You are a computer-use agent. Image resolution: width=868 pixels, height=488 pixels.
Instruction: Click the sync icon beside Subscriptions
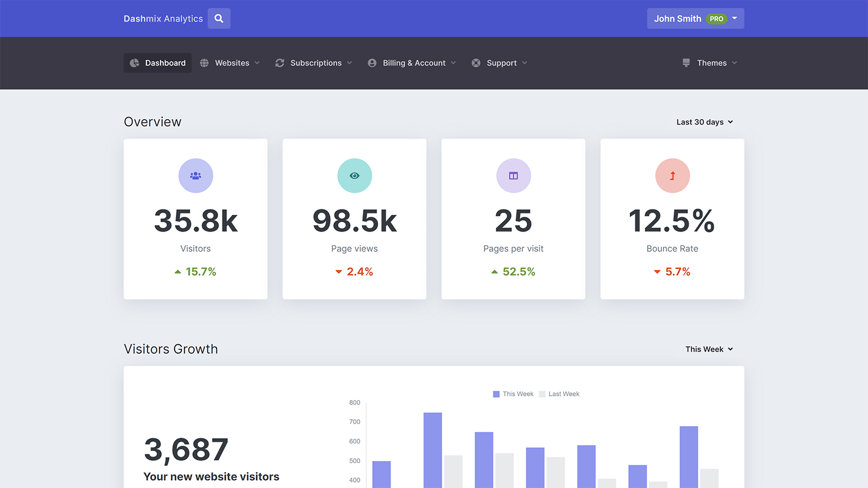pyautogui.click(x=280, y=63)
